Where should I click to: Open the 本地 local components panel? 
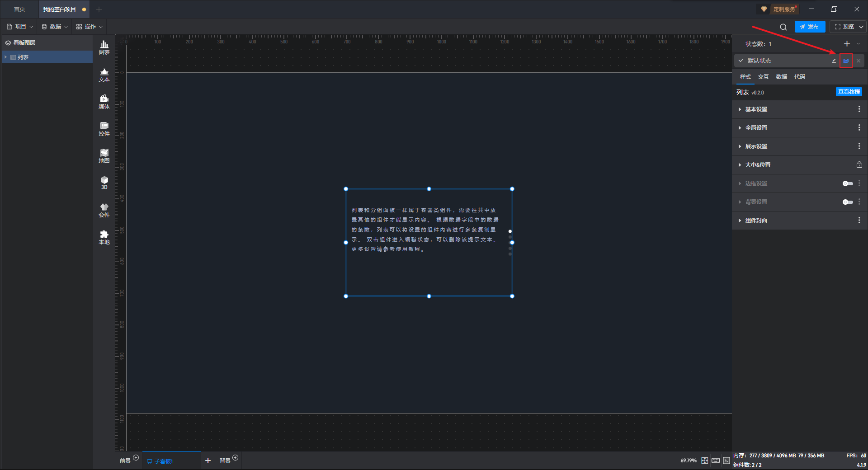[x=104, y=237]
